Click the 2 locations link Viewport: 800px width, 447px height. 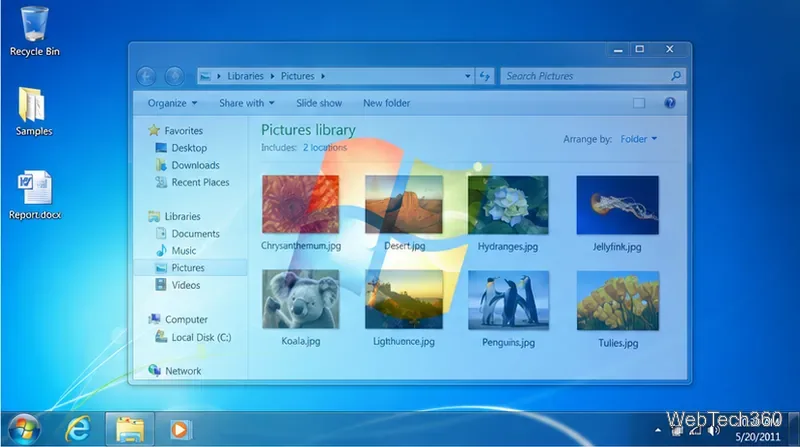tap(324, 147)
